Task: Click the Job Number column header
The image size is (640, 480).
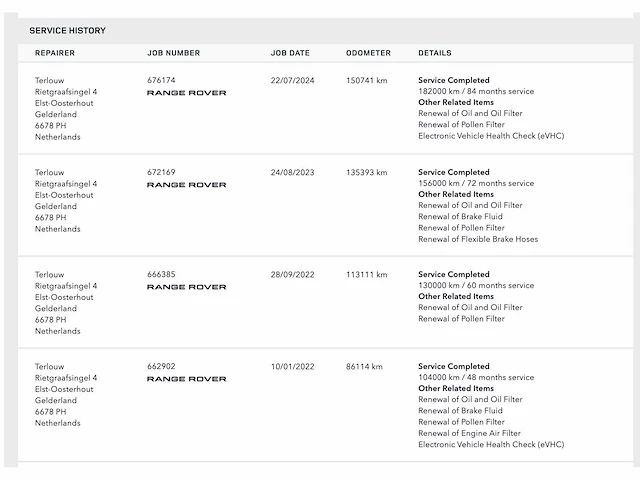Action: tap(173, 53)
